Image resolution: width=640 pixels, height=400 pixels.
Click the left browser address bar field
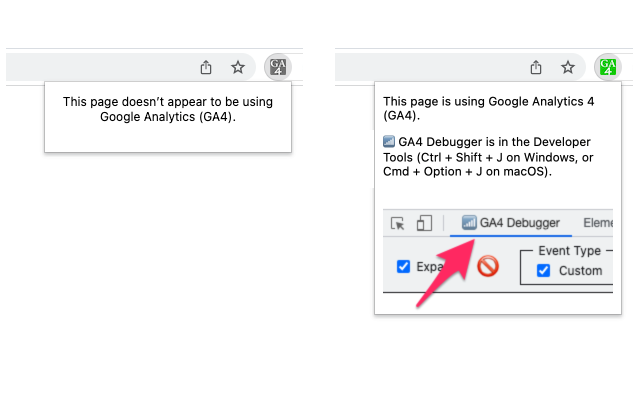click(131, 67)
